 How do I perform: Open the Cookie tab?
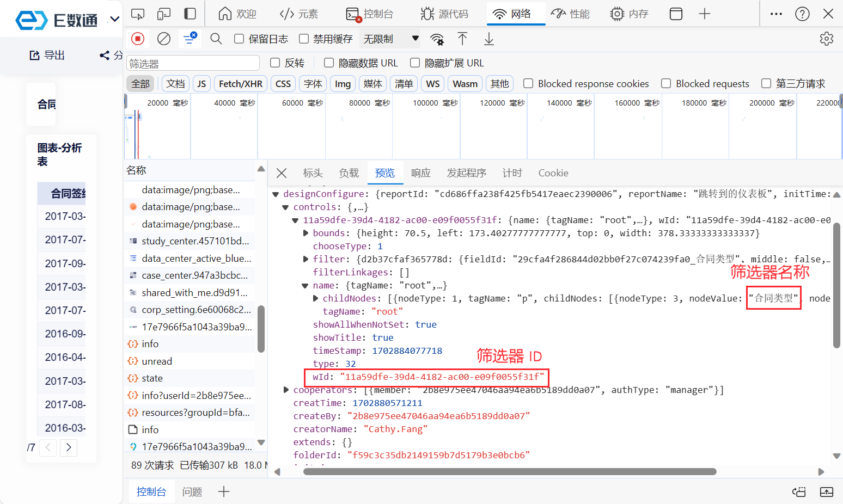pyautogui.click(x=553, y=173)
